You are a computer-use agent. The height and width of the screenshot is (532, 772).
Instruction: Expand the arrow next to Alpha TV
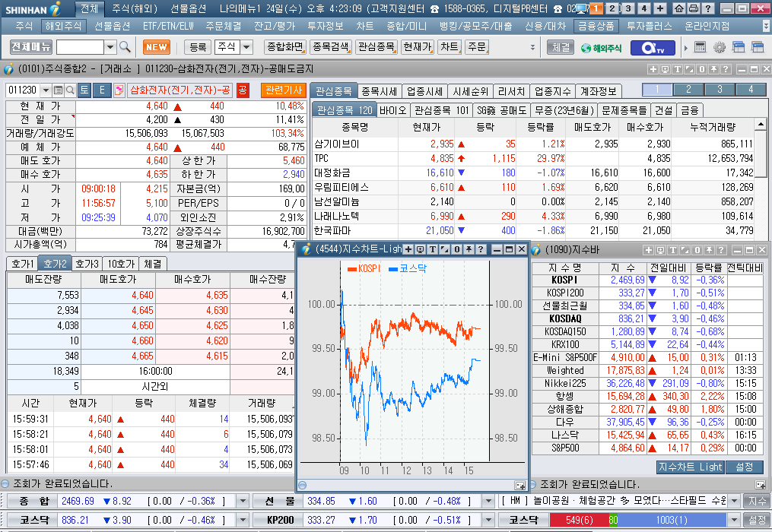pyautogui.click(x=686, y=48)
